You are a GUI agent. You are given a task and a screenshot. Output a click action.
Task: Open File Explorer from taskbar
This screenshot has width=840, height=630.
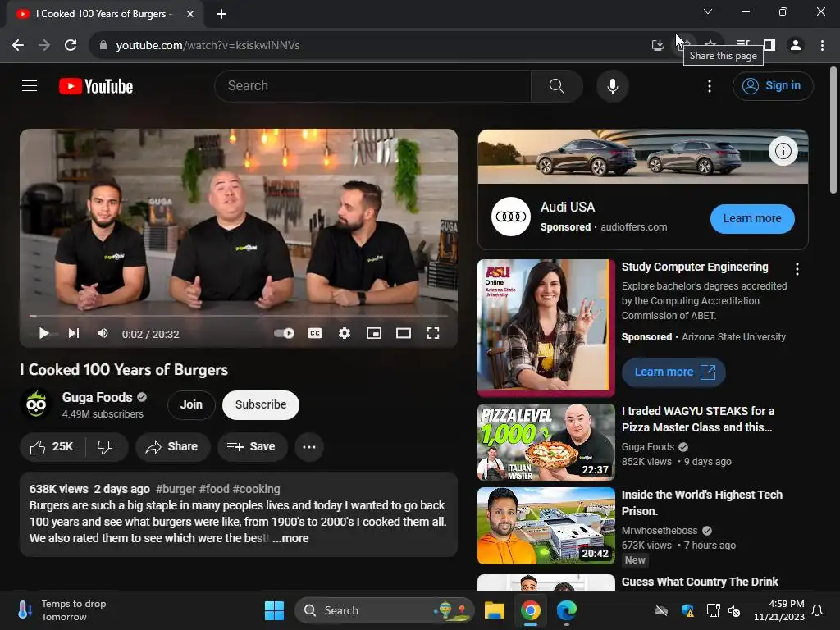coord(494,610)
